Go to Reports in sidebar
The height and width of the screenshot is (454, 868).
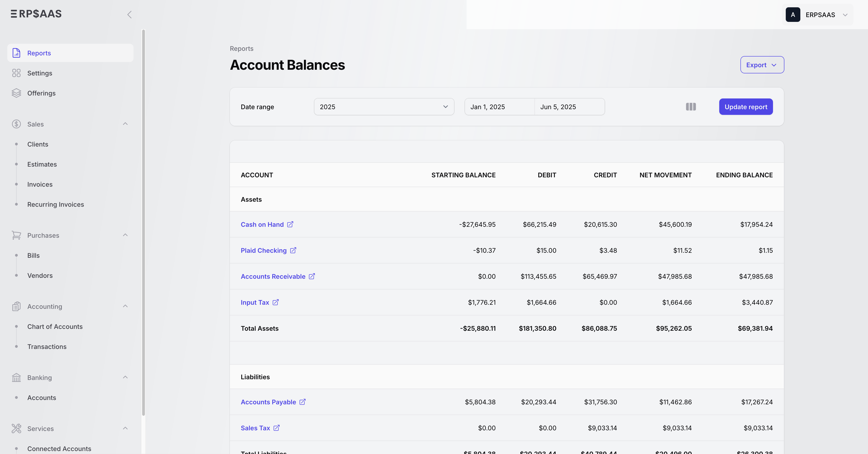70,53
